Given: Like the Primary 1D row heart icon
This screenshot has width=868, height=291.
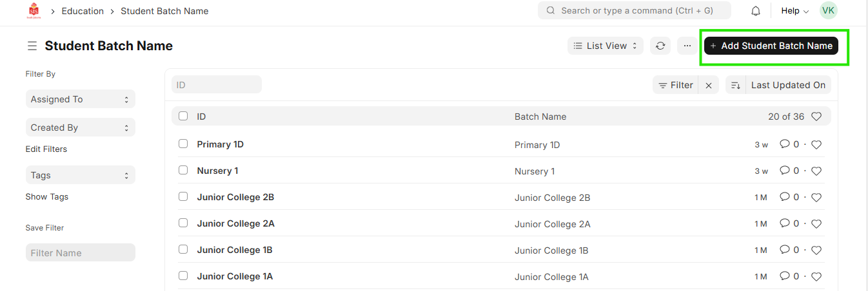Looking at the screenshot, I should pos(816,145).
